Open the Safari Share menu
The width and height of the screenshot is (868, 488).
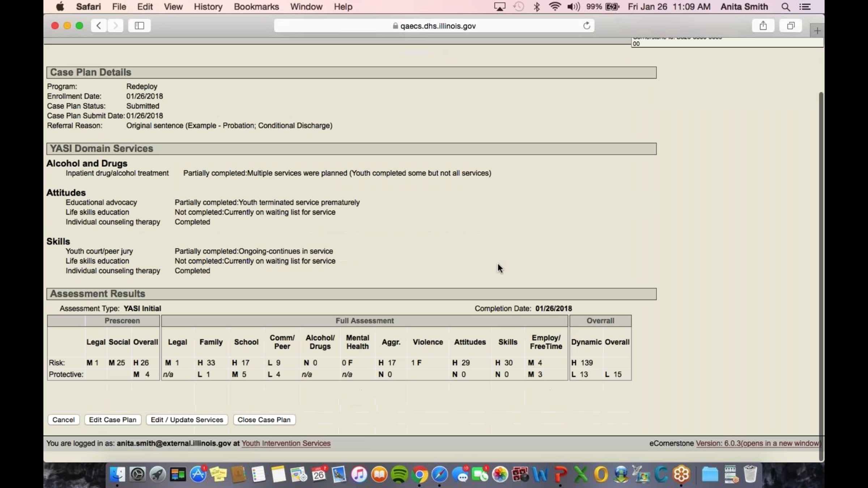(x=763, y=26)
